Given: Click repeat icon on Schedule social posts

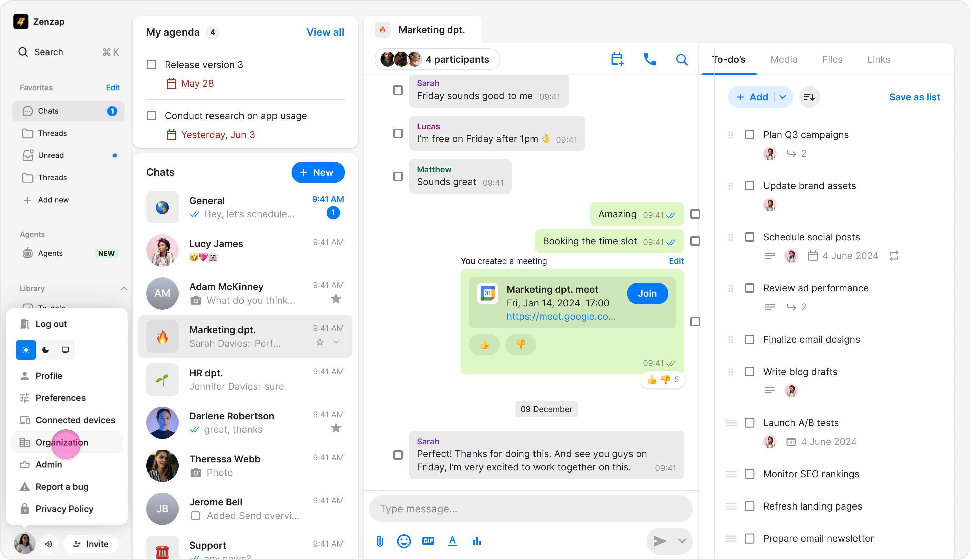Looking at the screenshot, I should [x=894, y=256].
